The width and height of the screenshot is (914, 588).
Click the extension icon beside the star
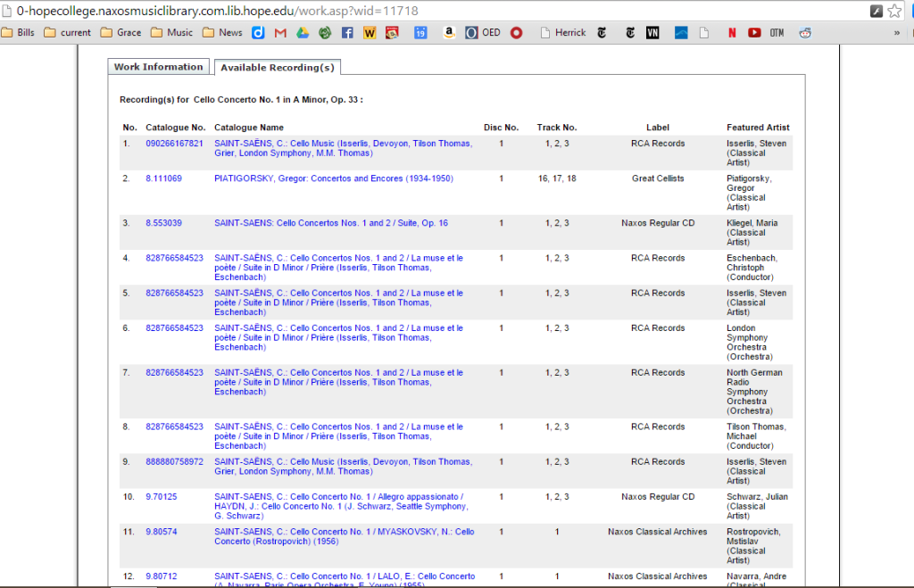(x=877, y=11)
